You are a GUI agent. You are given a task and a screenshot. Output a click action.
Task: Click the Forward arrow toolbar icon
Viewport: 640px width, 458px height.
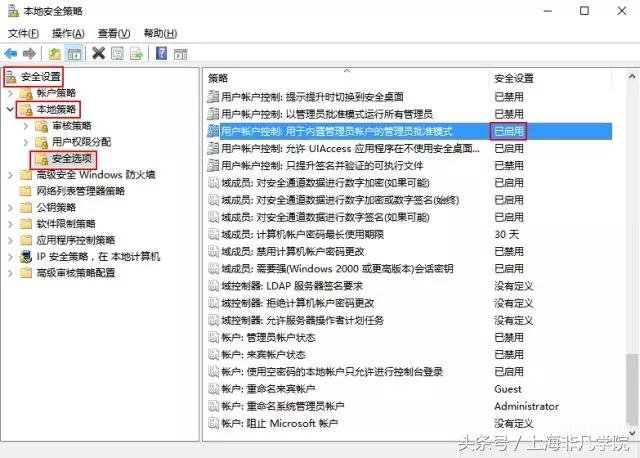click(29, 53)
